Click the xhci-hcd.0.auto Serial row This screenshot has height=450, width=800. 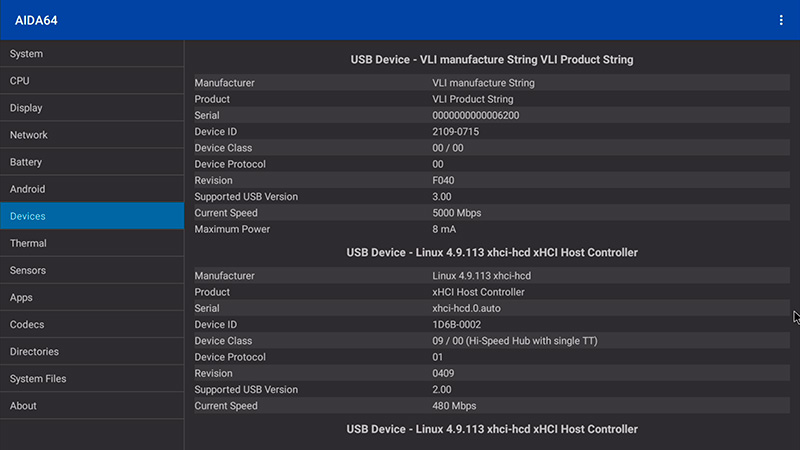click(490, 308)
